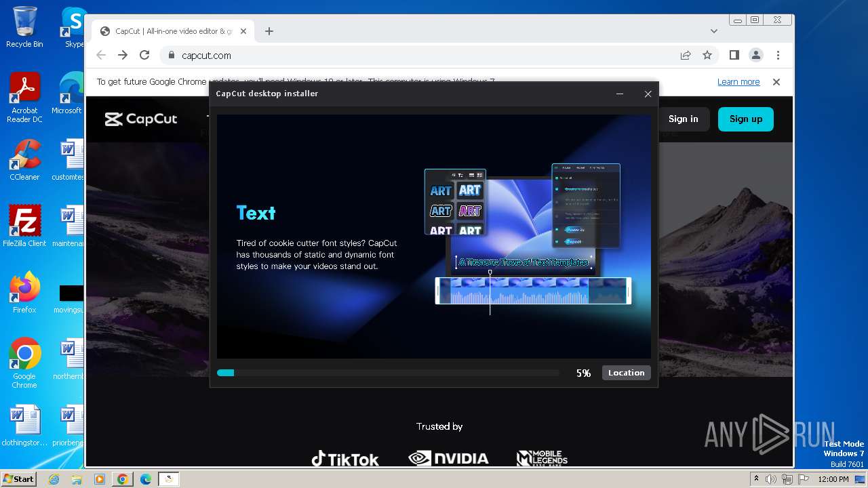Follow the Learn more link
Screen dimensions: 868x488
tap(738, 82)
